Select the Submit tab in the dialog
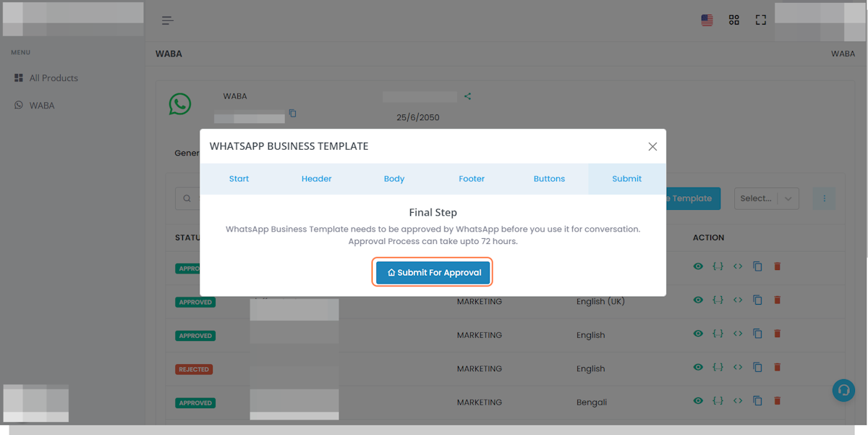This screenshot has height=435, width=868. point(626,179)
